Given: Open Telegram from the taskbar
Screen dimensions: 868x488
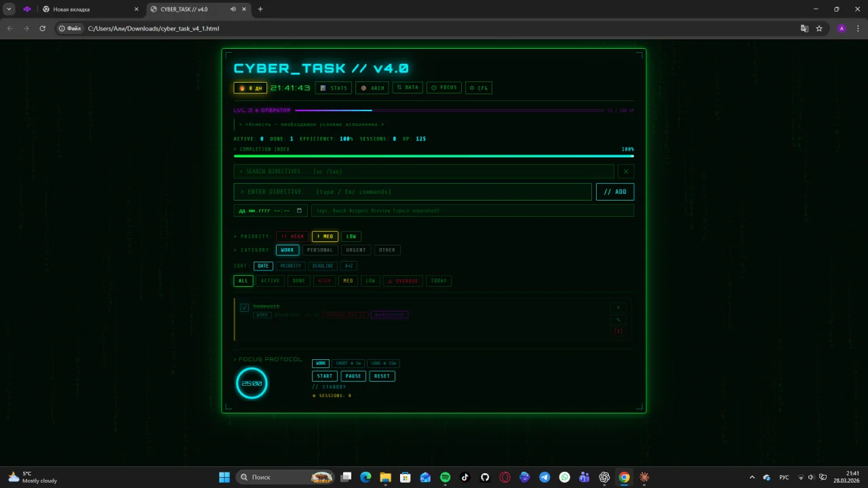Looking at the screenshot, I should pos(545,477).
